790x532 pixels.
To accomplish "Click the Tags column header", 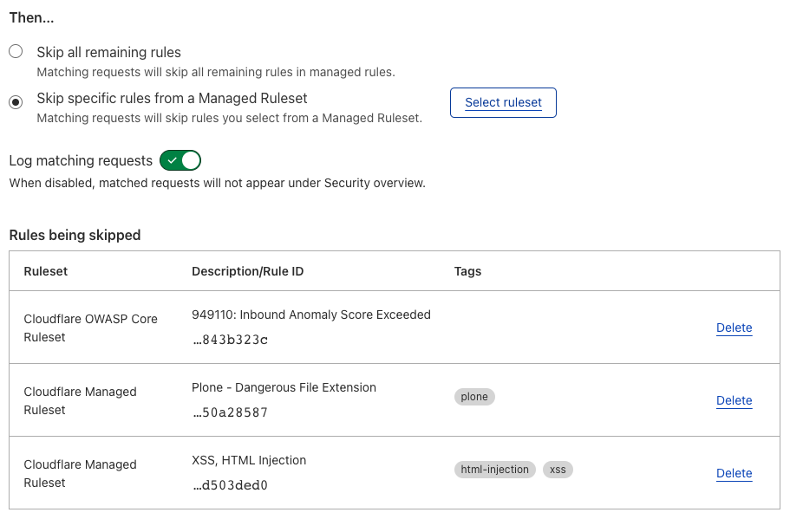I will click(x=467, y=271).
